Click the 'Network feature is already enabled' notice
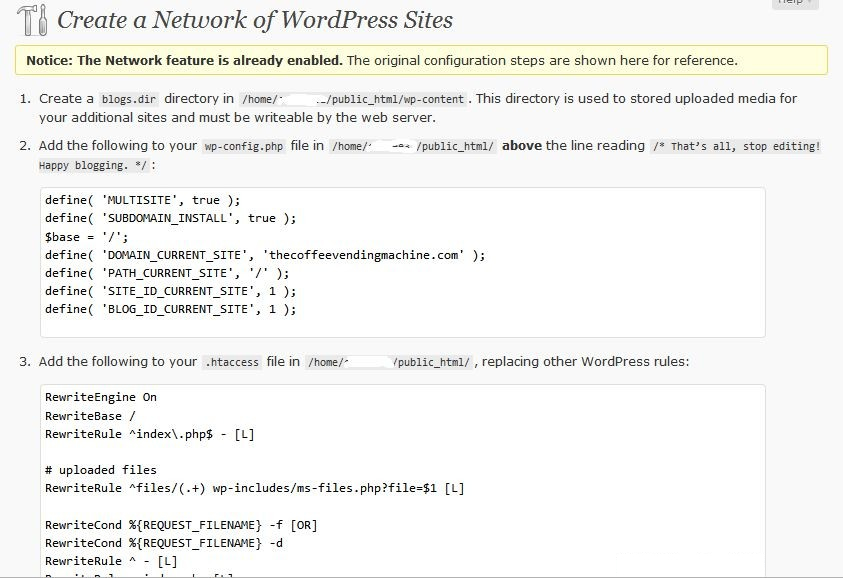This screenshot has height=578, width=843. tap(421, 60)
